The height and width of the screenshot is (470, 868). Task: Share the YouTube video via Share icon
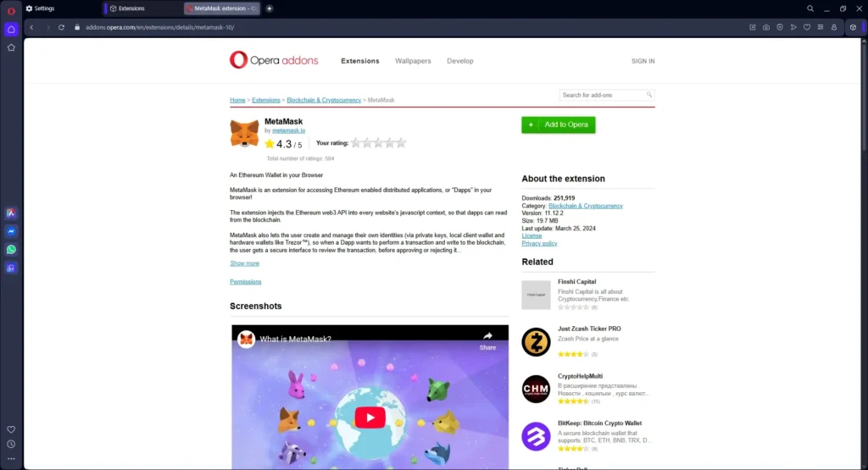point(487,340)
